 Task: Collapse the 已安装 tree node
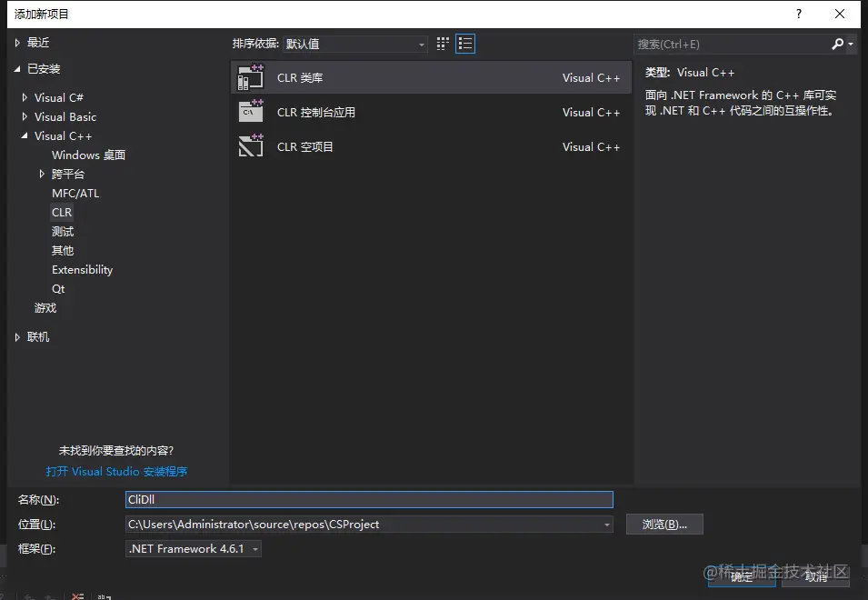tap(17, 68)
